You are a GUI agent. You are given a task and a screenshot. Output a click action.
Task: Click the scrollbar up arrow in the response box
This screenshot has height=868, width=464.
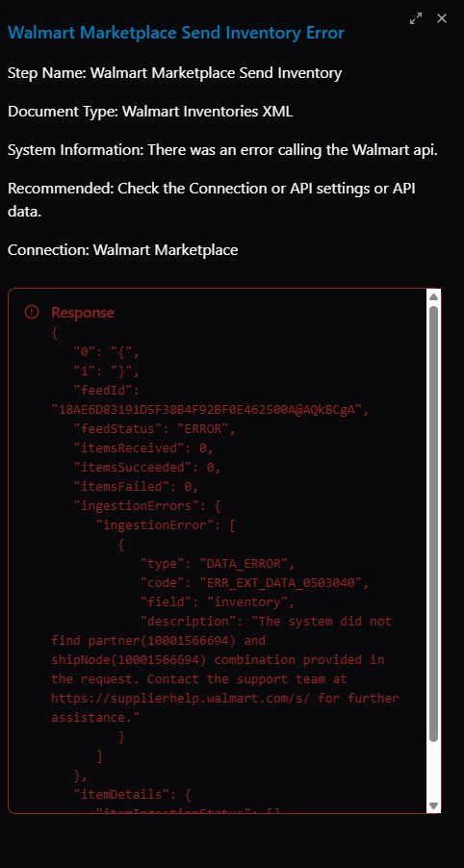(x=433, y=296)
